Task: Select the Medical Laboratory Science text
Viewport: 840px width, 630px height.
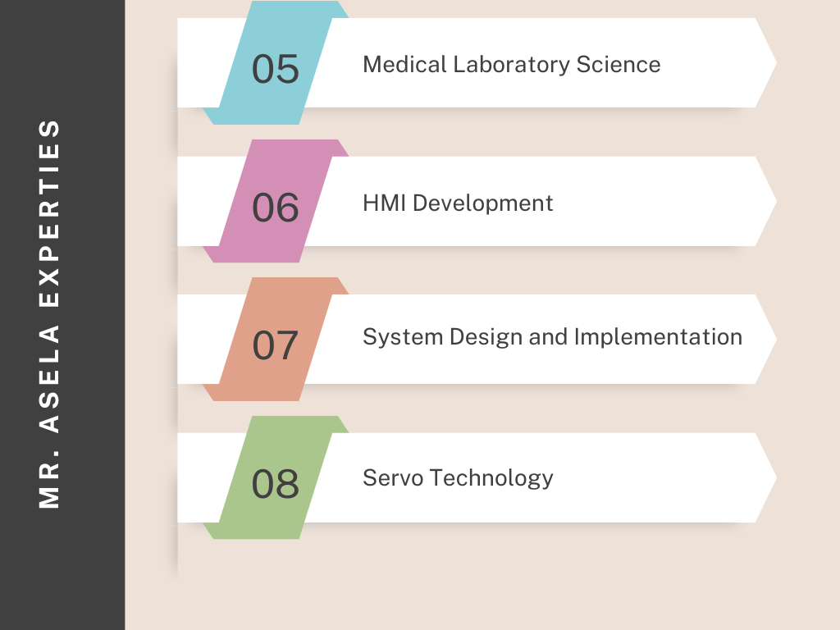Action: [x=512, y=64]
